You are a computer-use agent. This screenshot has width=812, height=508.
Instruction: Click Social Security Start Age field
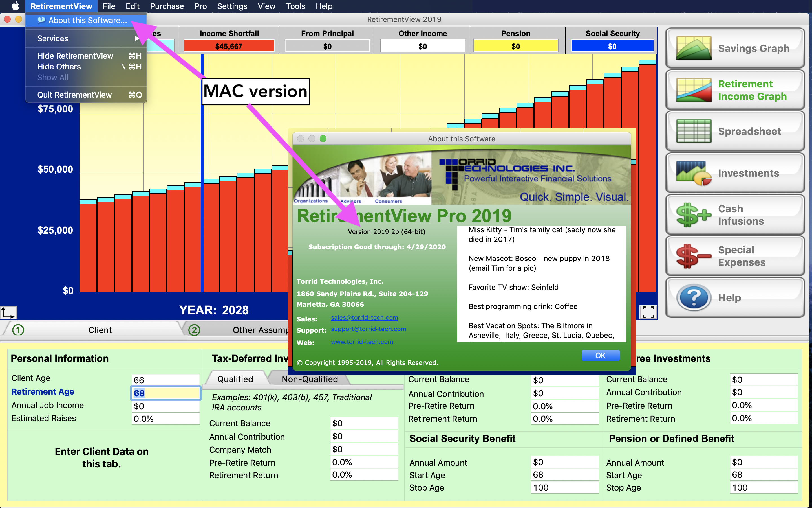point(565,475)
